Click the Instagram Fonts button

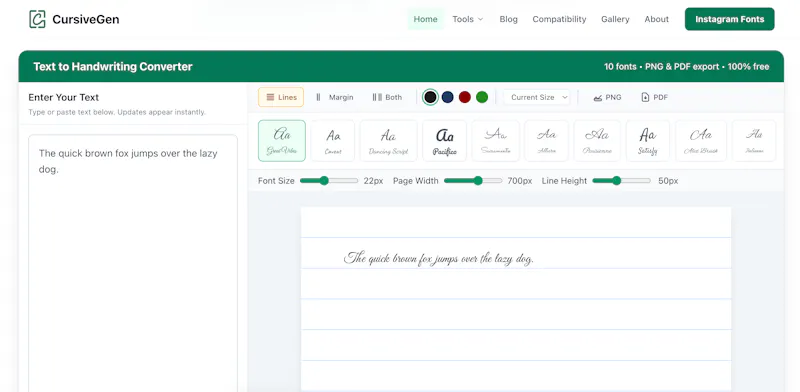point(730,19)
